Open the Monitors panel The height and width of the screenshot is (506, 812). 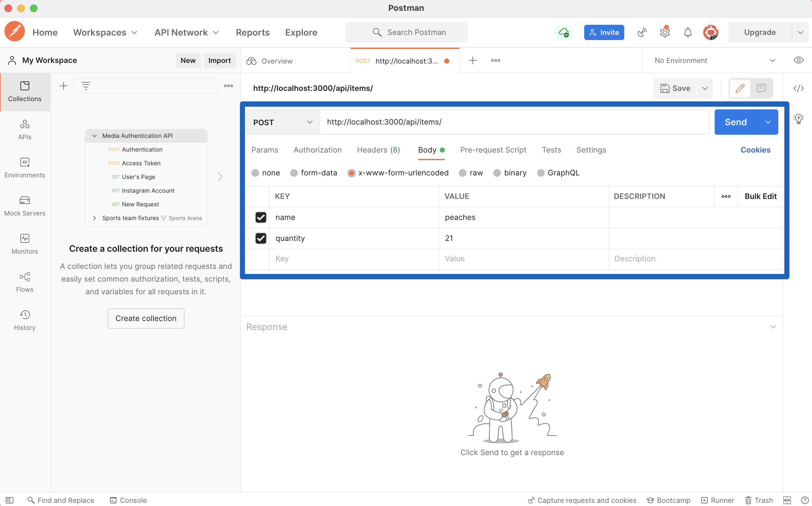pos(24,244)
